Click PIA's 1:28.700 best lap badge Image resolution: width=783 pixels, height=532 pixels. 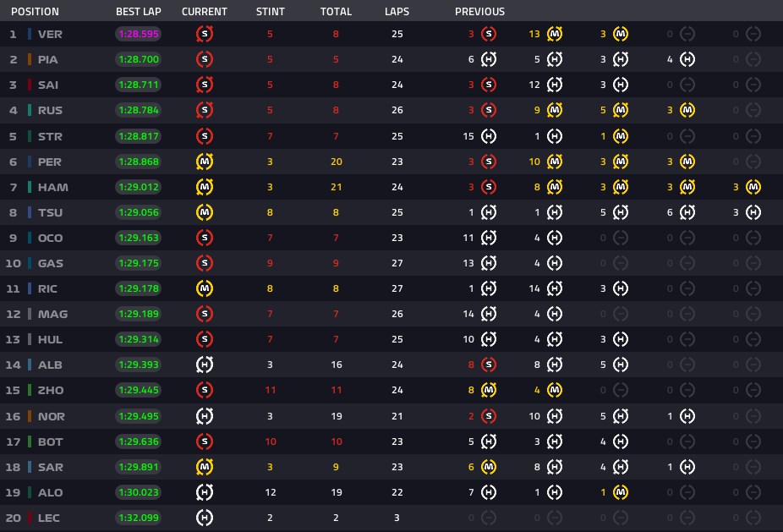click(139, 59)
